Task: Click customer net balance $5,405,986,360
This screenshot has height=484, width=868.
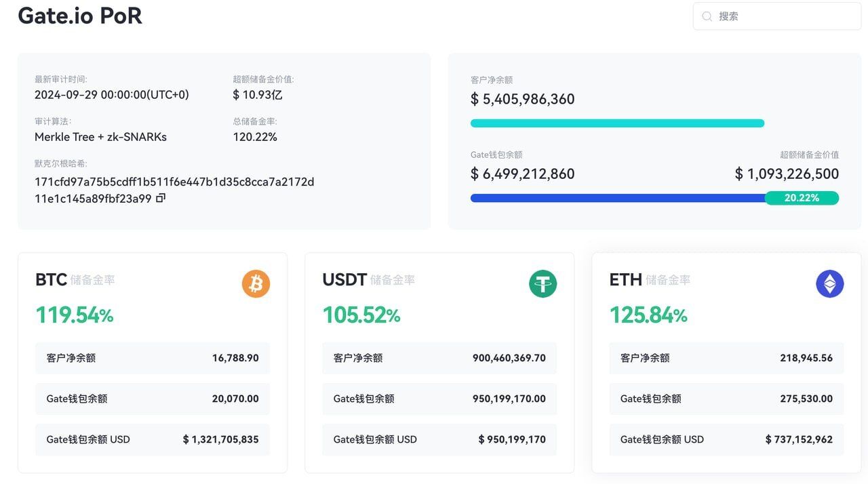Action: pyautogui.click(x=523, y=99)
